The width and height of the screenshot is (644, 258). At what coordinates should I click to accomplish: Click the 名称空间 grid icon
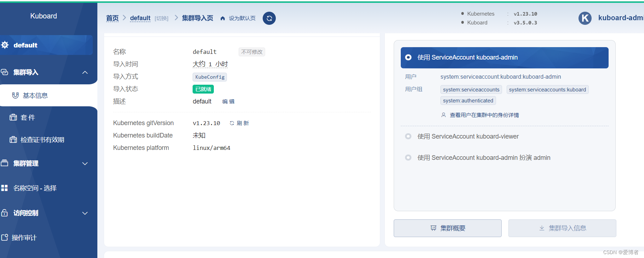(5, 188)
